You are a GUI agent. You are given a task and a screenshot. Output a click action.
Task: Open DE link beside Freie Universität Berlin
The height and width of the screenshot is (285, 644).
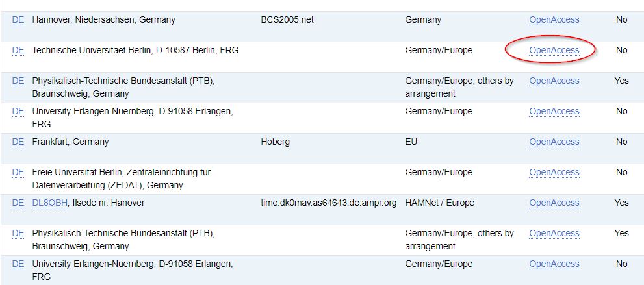[18, 172]
